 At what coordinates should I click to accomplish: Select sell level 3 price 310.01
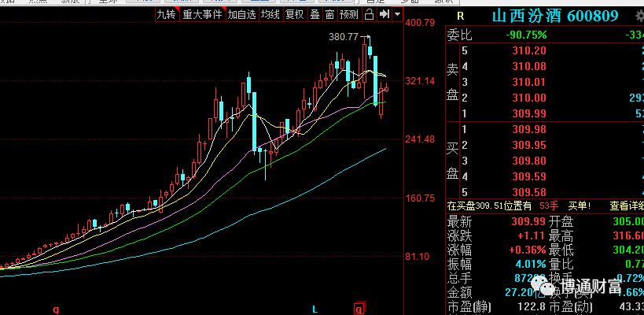(529, 82)
